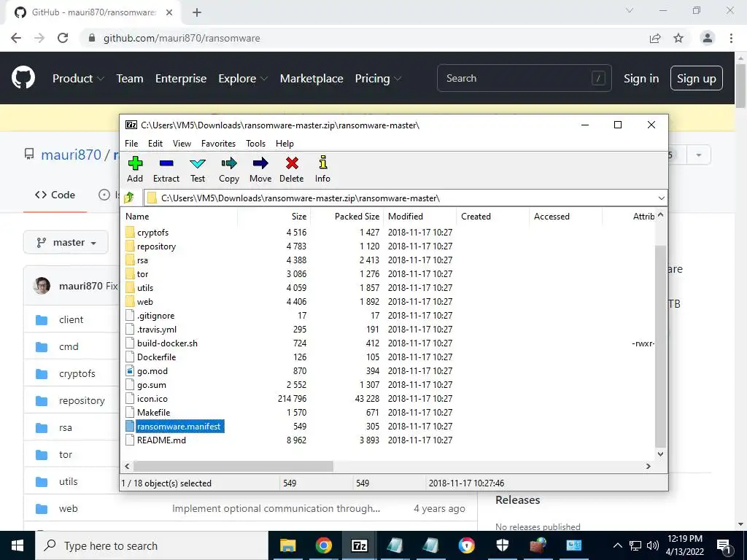
Task: Open Chrome's three-dot menu
Action: (x=731, y=38)
